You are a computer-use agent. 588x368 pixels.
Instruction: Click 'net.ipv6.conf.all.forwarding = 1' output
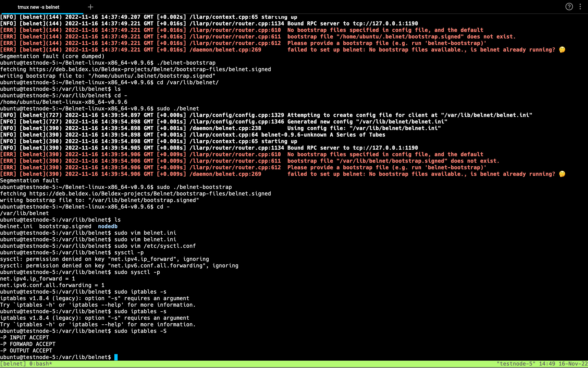click(x=52, y=285)
